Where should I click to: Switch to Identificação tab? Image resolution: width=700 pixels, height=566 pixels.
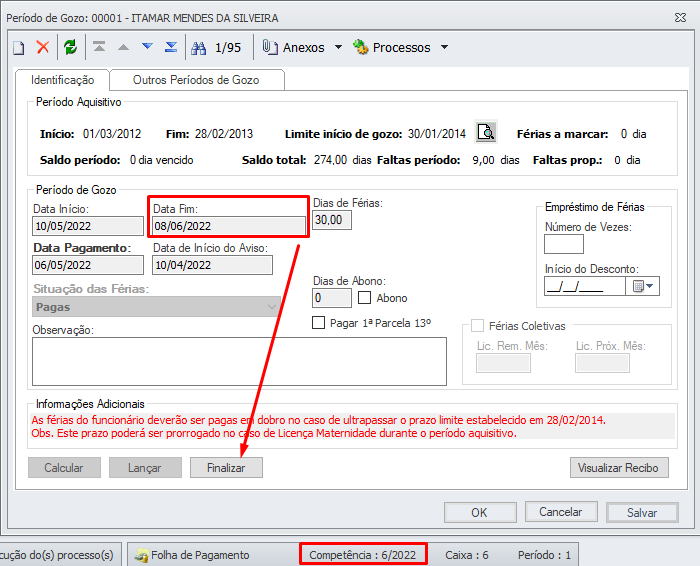pyautogui.click(x=62, y=80)
